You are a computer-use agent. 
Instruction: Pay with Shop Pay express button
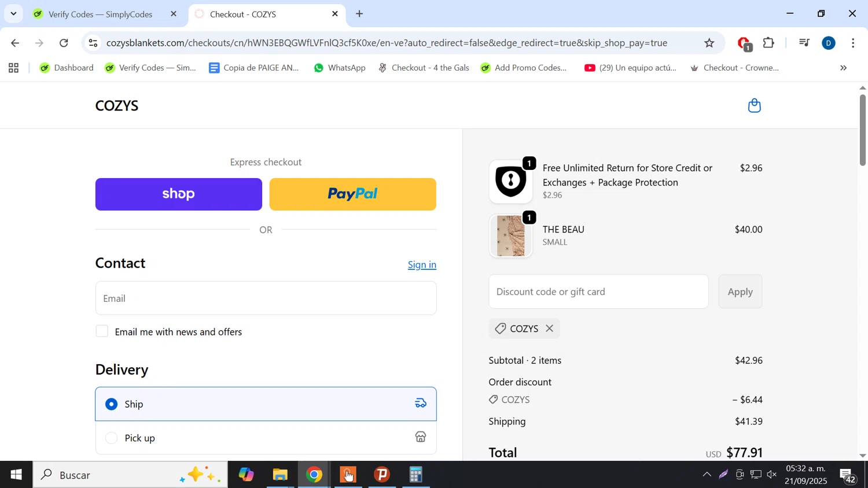178,194
